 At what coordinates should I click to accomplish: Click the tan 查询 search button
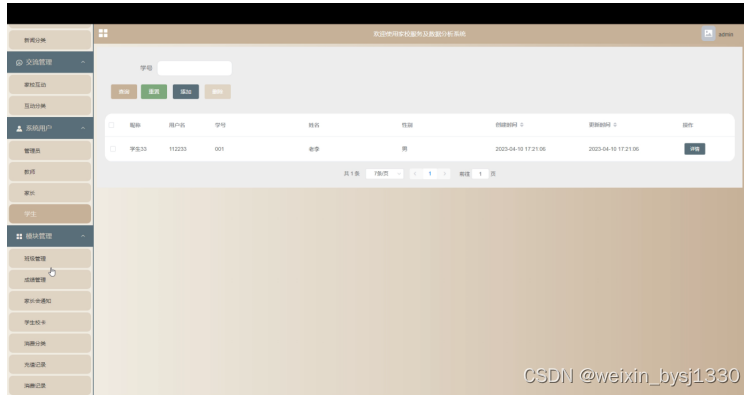tap(124, 92)
